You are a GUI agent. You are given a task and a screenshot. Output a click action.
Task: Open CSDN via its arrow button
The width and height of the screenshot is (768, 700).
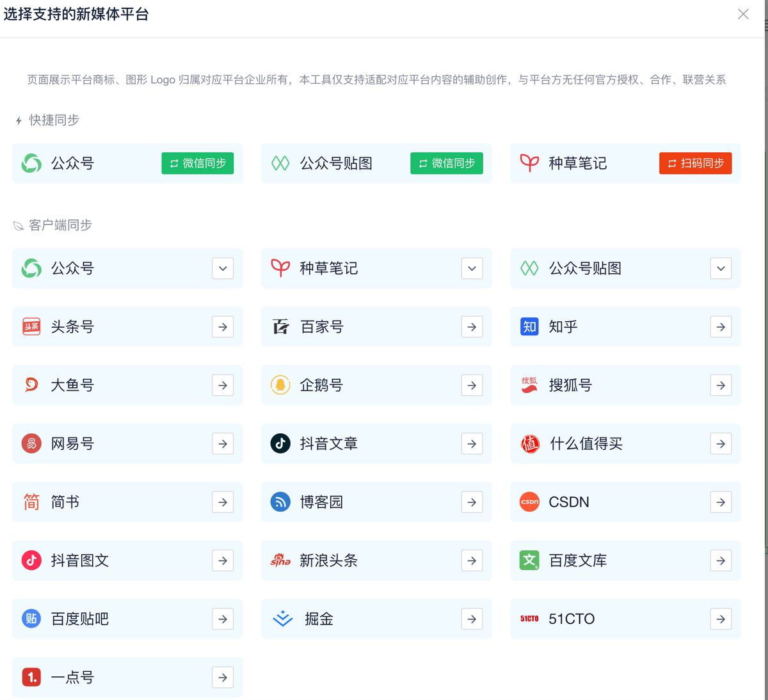721,502
